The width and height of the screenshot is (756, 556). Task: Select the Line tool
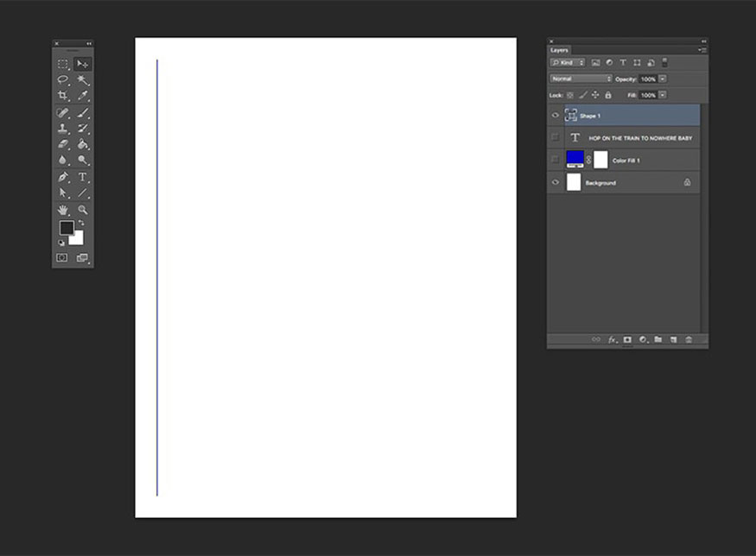[x=82, y=193]
